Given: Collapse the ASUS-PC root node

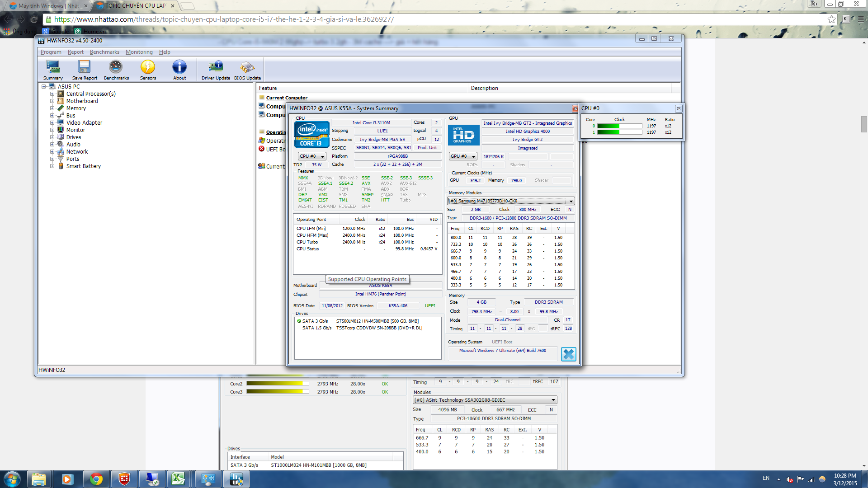Looking at the screenshot, I should point(44,87).
